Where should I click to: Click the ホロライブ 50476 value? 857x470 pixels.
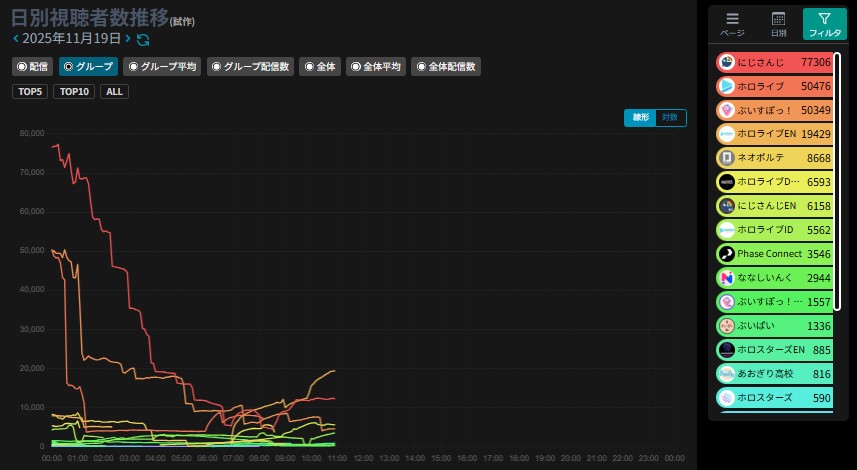point(816,86)
